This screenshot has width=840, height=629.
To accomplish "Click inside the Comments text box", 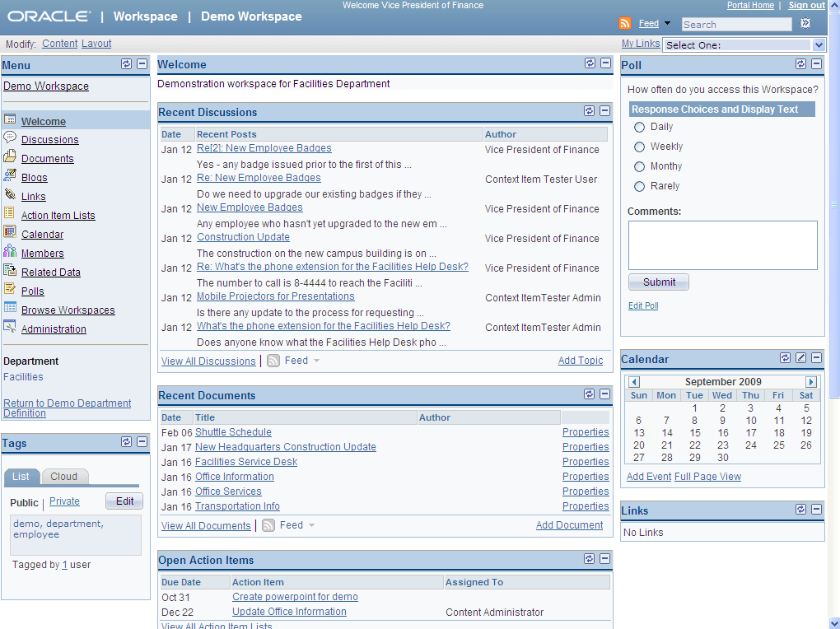I will [x=722, y=245].
